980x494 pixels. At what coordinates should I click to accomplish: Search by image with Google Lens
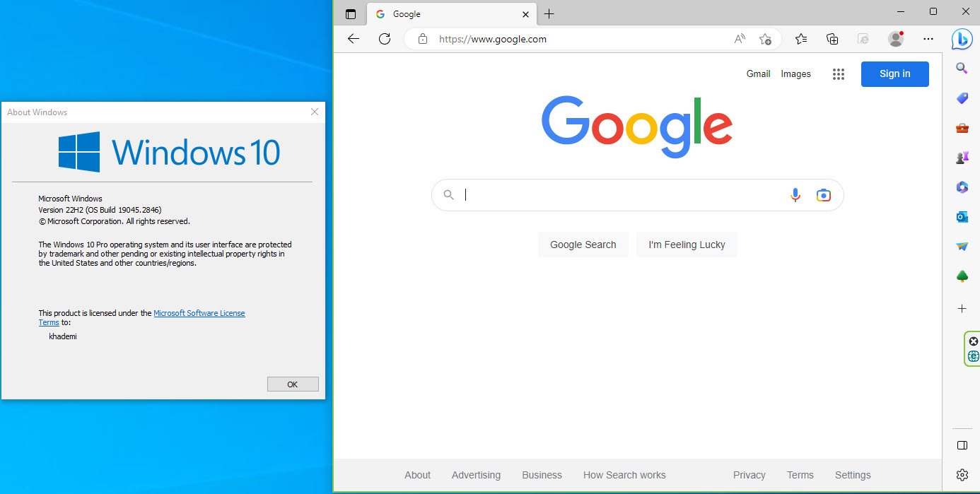pos(823,194)
